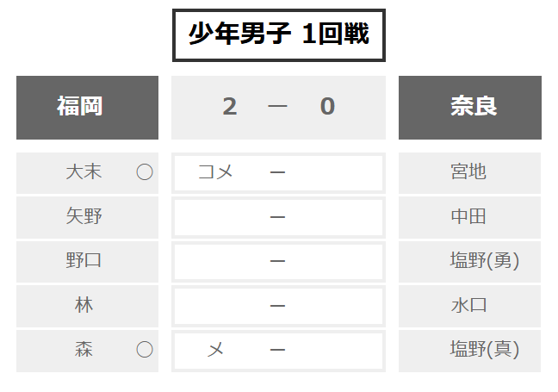Screen dimensions: 558x392
Task: Select the 少年男子 1回戦 title box
Action: click(278, 35)
